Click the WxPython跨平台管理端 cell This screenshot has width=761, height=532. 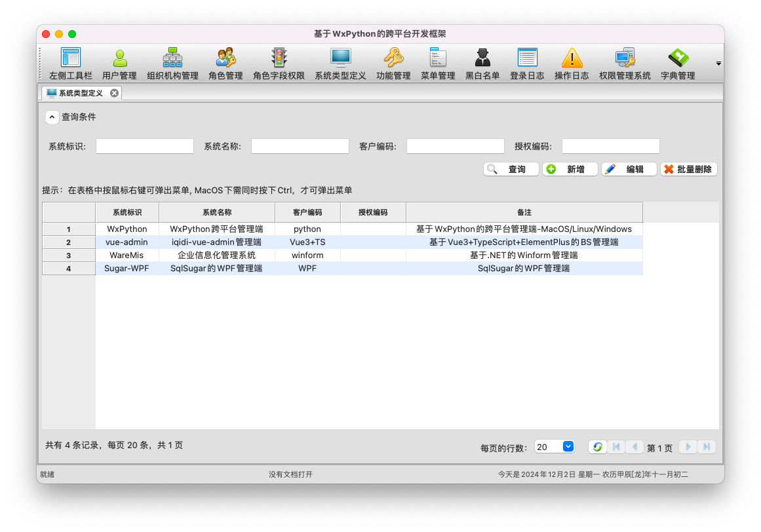(217, 229)
